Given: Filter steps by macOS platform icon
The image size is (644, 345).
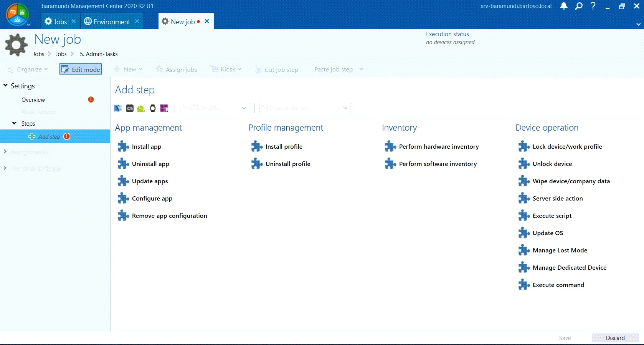Looking at the screenshot, I should click(118, 108).
